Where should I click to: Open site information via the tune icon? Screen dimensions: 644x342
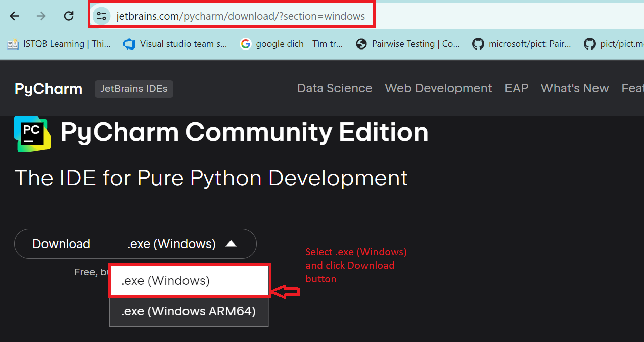click(101, 16)
